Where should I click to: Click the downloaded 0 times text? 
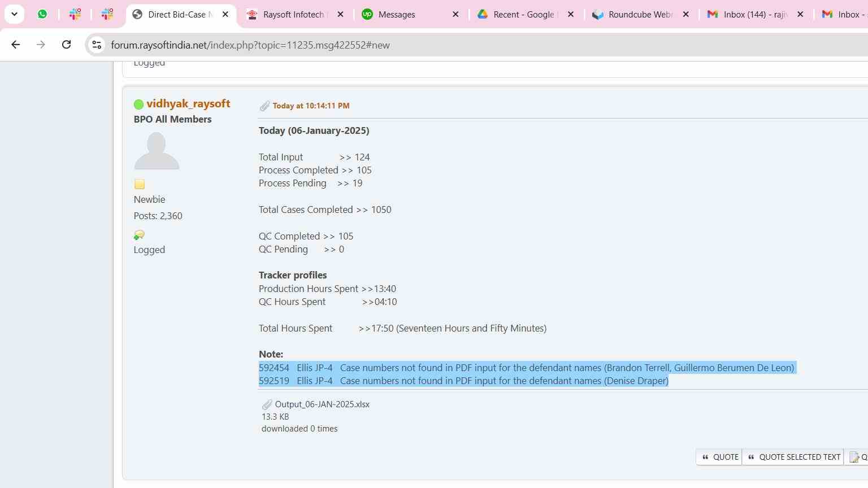300,429
